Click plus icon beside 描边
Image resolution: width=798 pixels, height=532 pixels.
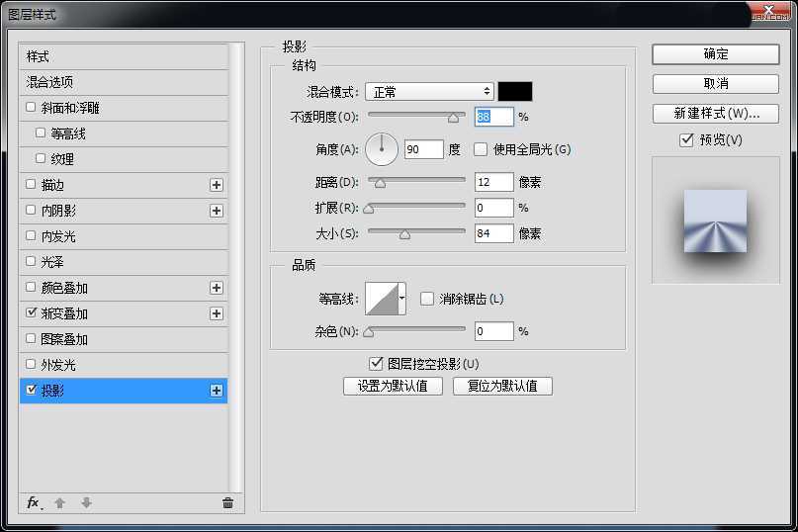[217, 185]
